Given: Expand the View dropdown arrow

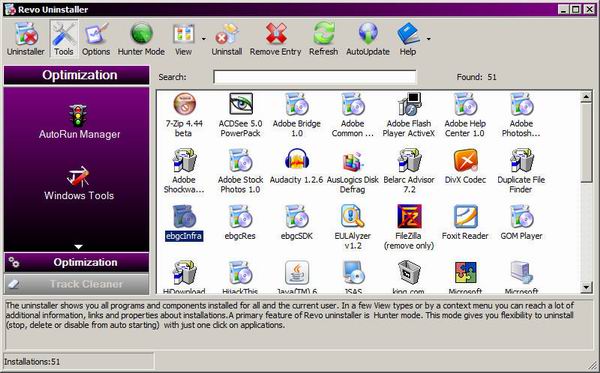Looking at the screenshot, I should click(204, 39).
